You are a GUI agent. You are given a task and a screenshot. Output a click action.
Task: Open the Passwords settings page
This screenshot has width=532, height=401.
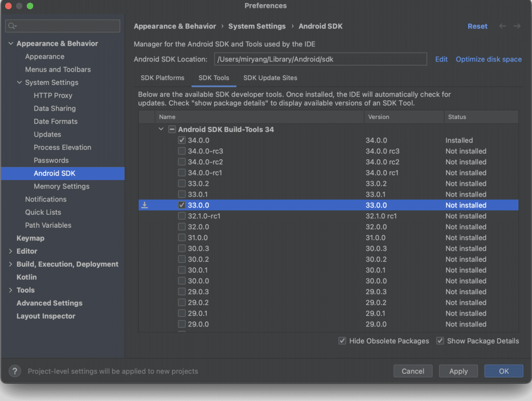pyautogui.click(x=51, y=160)
